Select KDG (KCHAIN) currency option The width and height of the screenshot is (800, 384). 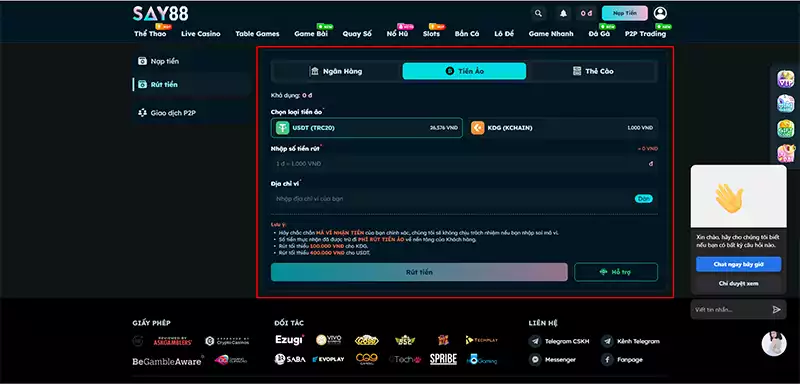tap(563, 128)
